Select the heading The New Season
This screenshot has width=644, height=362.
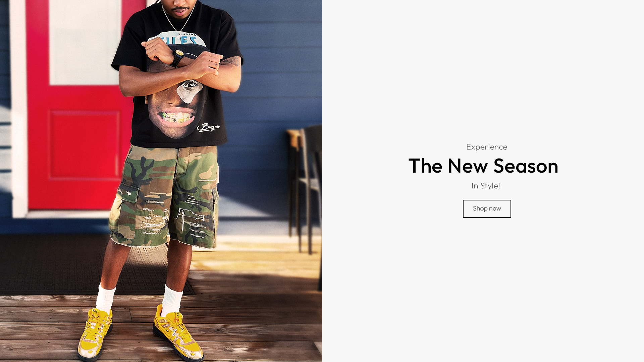click(x=483, y=166)
